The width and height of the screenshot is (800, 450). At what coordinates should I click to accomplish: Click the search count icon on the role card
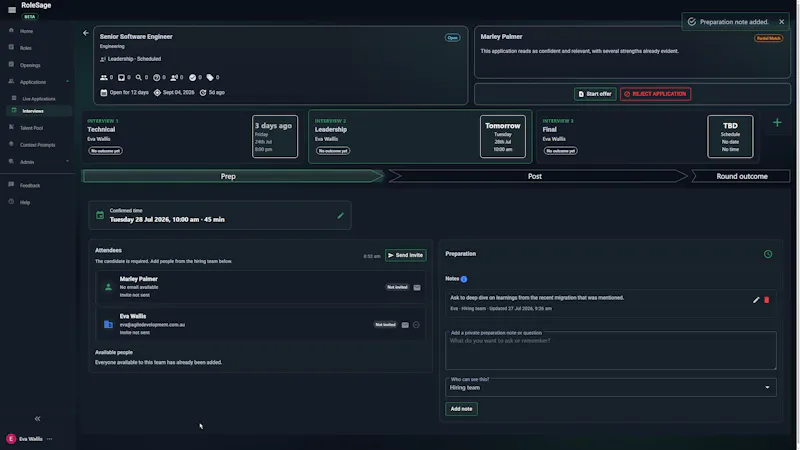point(139,78)
